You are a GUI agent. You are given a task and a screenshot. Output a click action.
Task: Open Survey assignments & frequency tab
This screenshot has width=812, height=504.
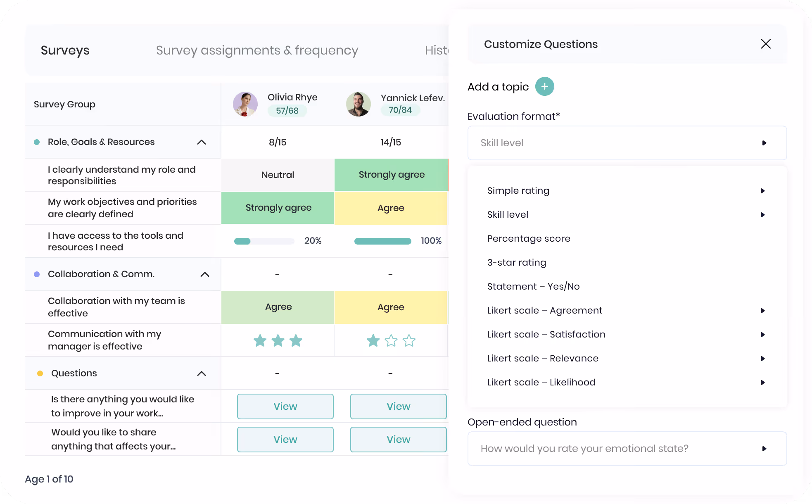(257, 50)
